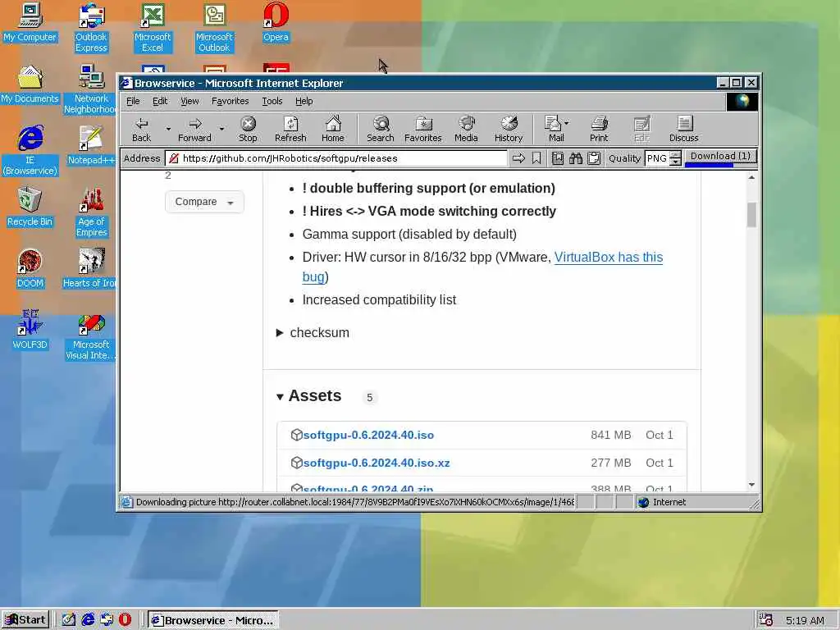Screen dimensions: 840x630
Task: Select the Microsoft Outlook desktop icon
Action: point(214,27)
